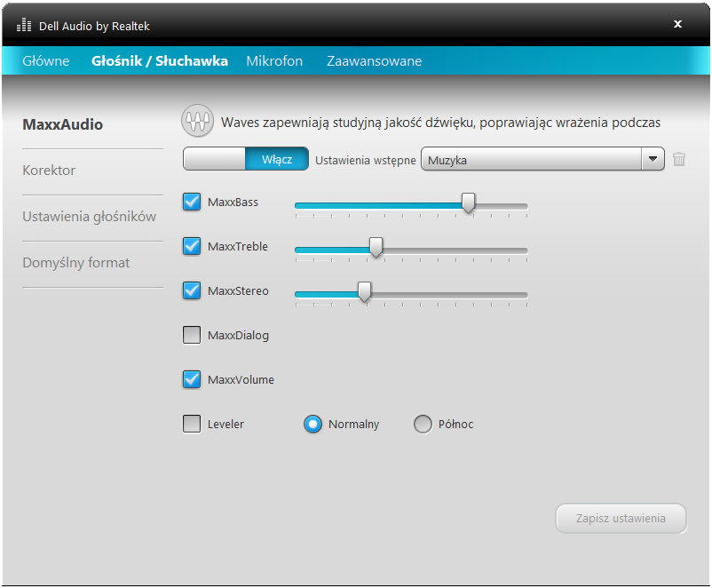
Task: Toggle the MaxxVolume checkbox
Action: pos(192,379)
